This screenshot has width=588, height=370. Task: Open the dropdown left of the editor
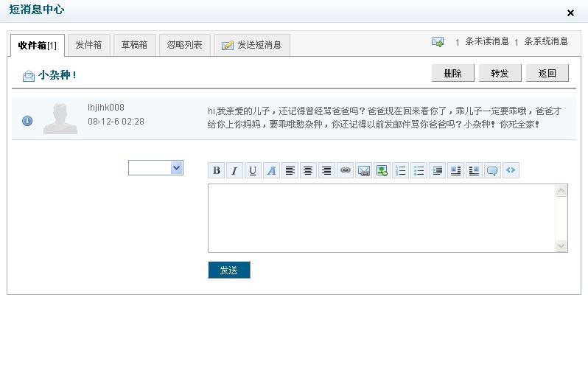point(155,168)
